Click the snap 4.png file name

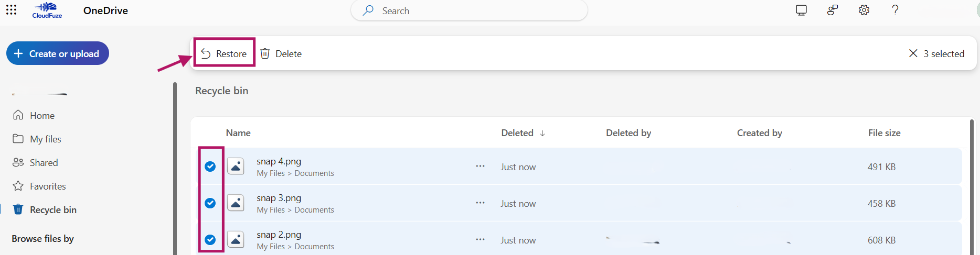[279, 161]
